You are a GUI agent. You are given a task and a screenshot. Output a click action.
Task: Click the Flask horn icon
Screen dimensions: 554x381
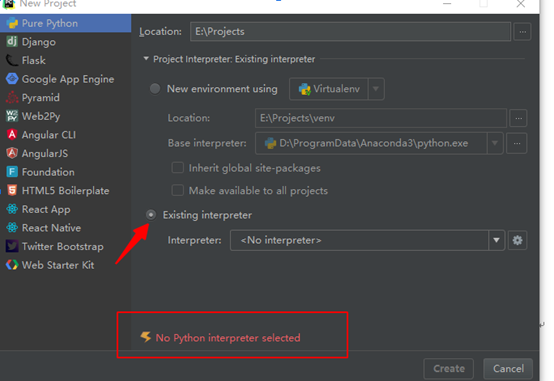coord(12,60)
